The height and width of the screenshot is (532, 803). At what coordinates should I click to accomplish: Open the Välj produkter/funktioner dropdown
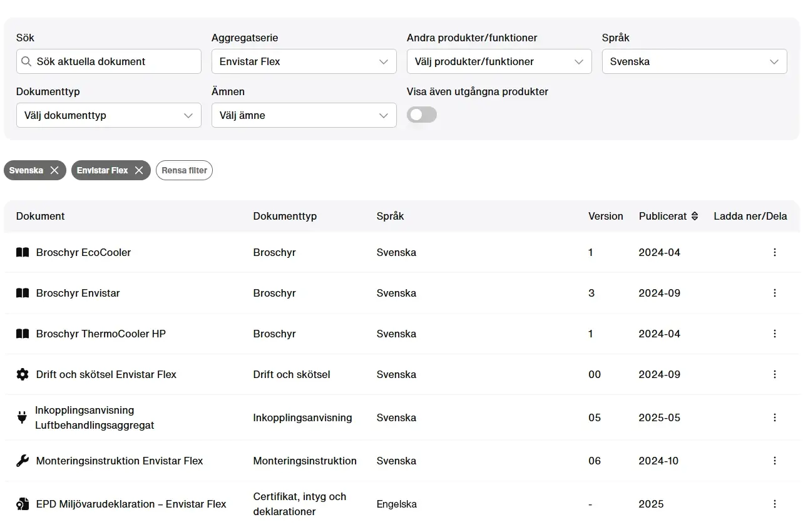[499, 61]
